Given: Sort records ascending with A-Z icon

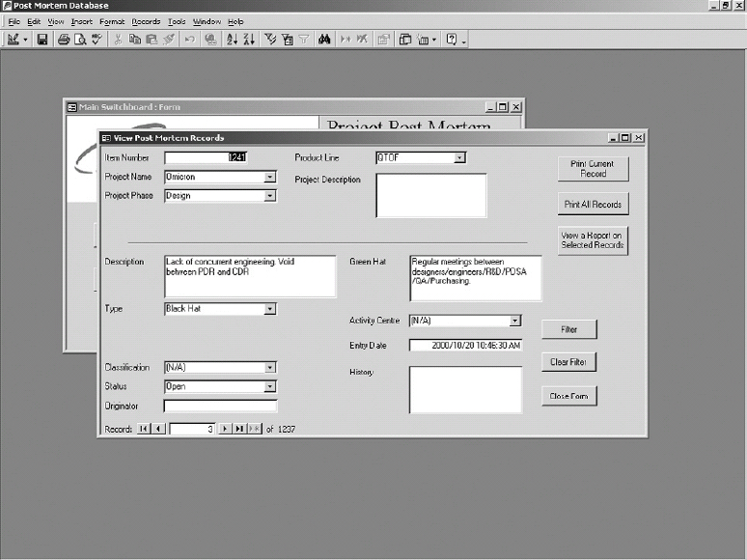Looking at the screenshot, I should tap(232, 40).
